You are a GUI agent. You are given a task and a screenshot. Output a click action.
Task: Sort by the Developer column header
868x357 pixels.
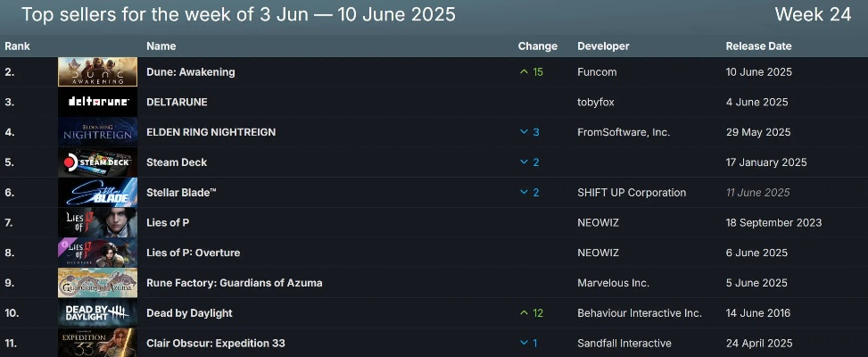point(603,46)
